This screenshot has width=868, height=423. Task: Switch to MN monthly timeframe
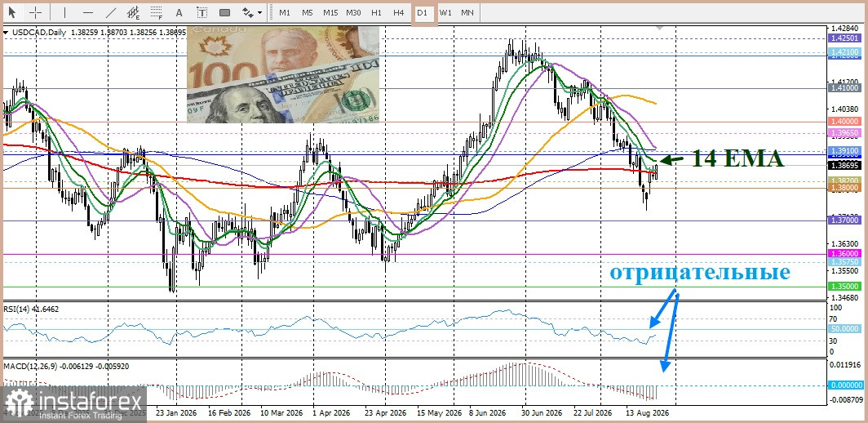coord(467,12)
